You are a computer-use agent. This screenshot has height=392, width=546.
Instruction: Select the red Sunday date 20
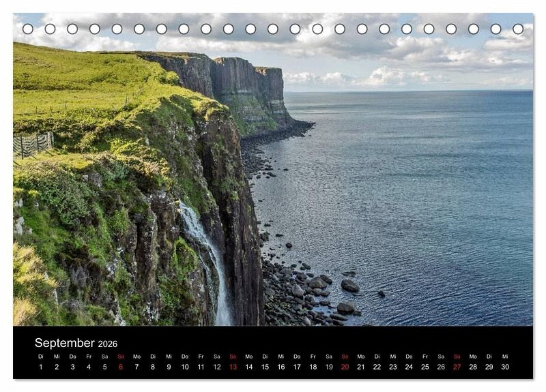pos(345,367)
